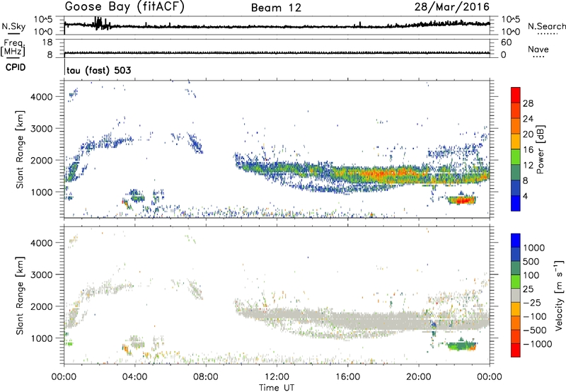The image size is (566, 392).
Task: Click the velocity panel 'Slant Range [km]' label
Action: 20,295
